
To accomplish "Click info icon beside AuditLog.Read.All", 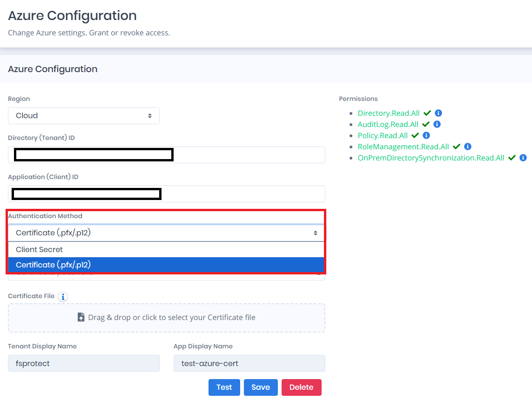I will [x=437, y=124].
